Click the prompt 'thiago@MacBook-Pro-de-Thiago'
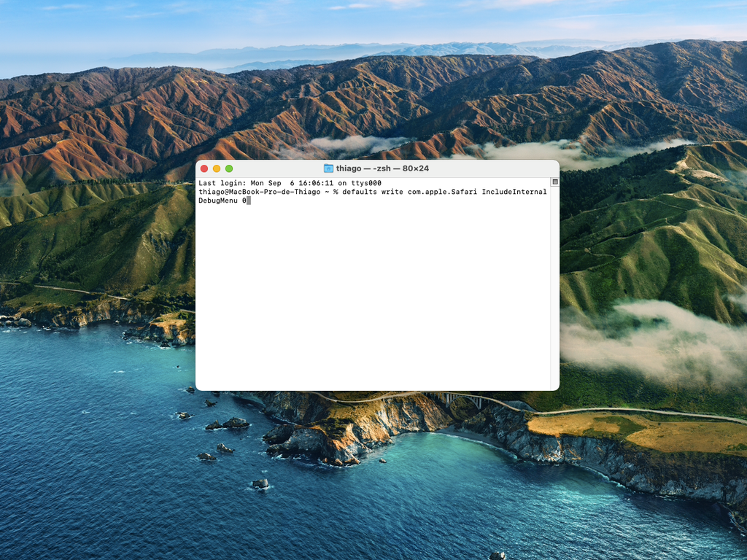This screenshot has height=560, width=747. point(260,192)
